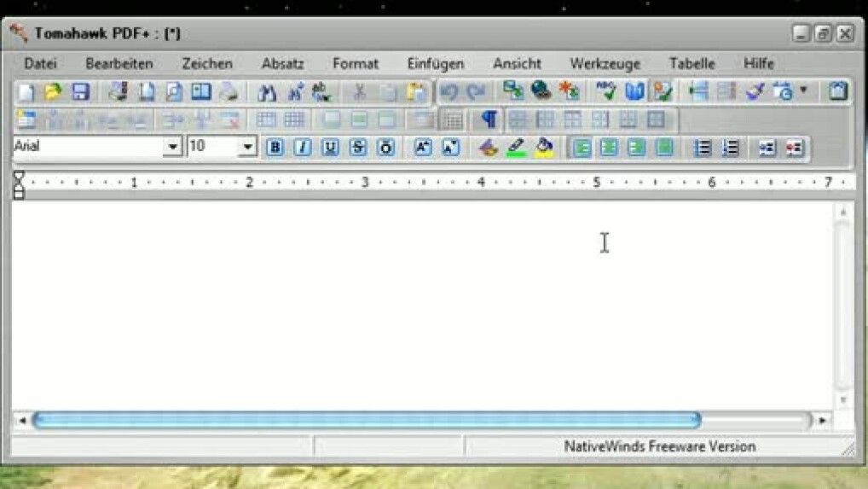Click the increase font size icon
The width and height of the screenshot is (868, 489).
point(423,148)
